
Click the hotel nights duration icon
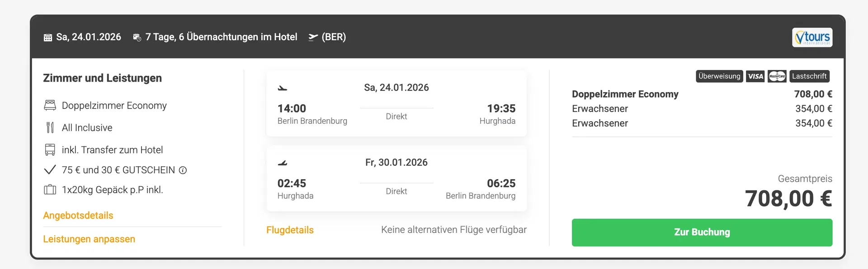pyautogui.click(x=137, y=37)
